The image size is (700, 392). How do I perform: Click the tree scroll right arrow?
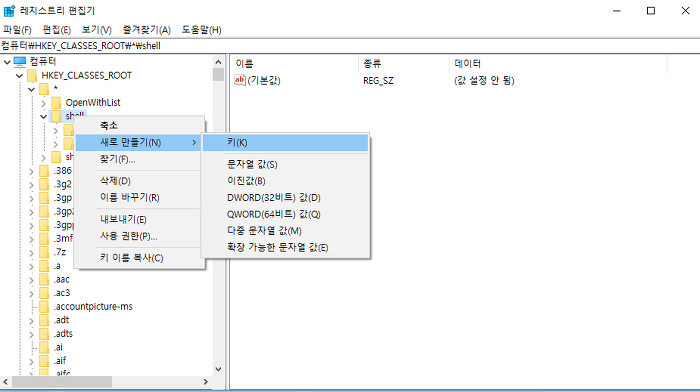tap(205, 382)
